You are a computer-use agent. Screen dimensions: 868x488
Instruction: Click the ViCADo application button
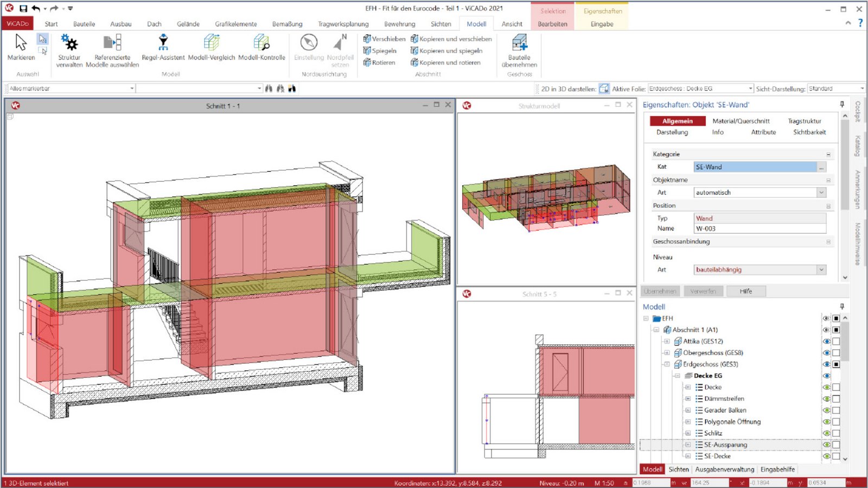(18, 24)
